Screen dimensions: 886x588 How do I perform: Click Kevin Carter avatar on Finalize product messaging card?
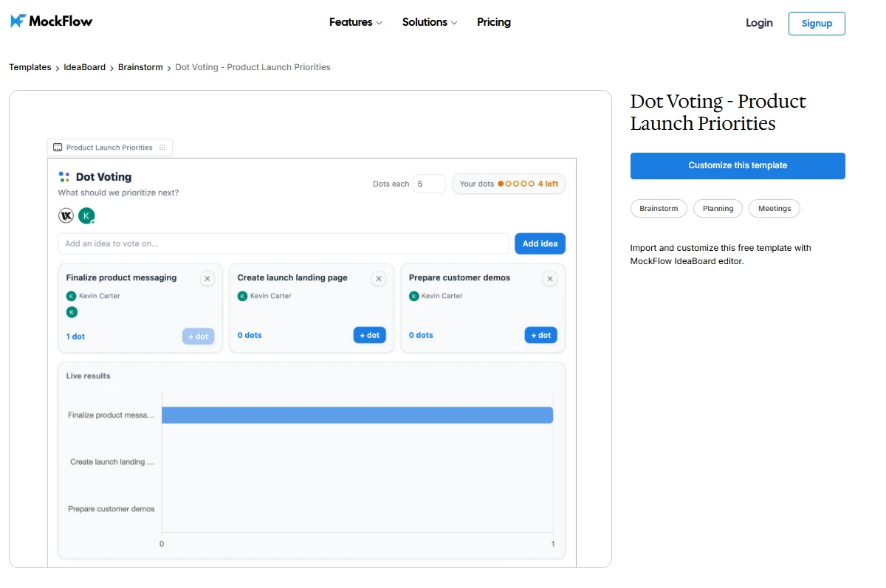[71, 296]
